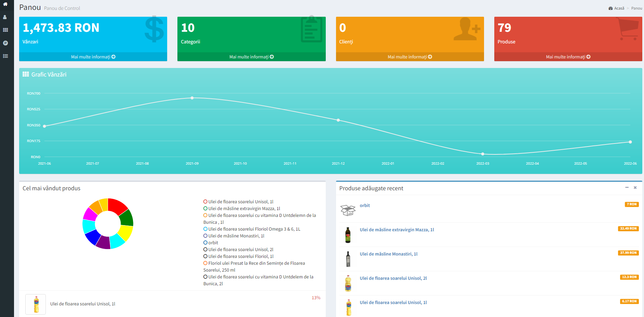Open the circled P sidebar icon
Screen dimensions: 644x317
pyautogui.click(x=5, y=43)
